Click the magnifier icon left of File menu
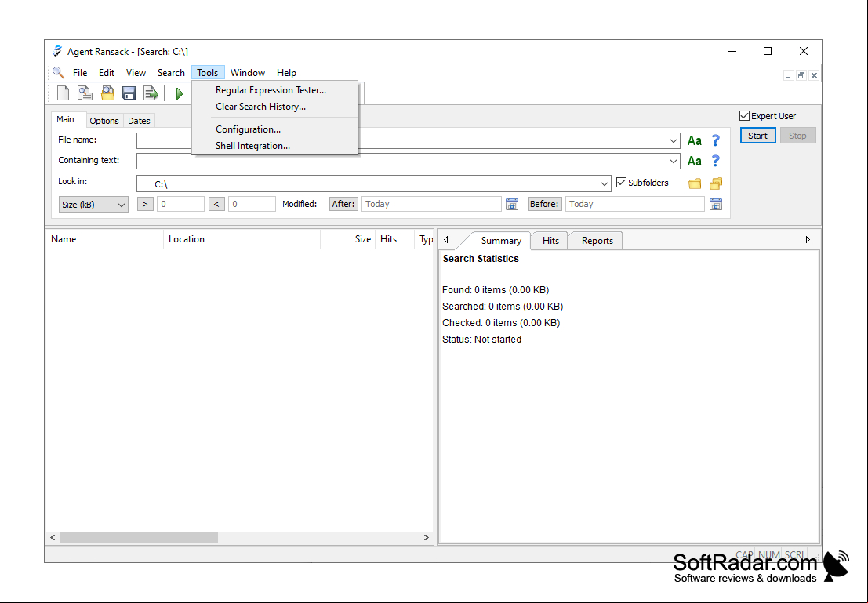Image resolution: width=868 pixels, height=603 pixels. tap(58, 73)
